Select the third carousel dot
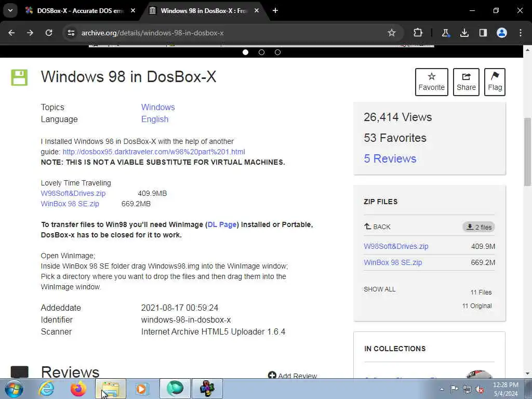This screenshot has width=532, height=399. (277, 52)
